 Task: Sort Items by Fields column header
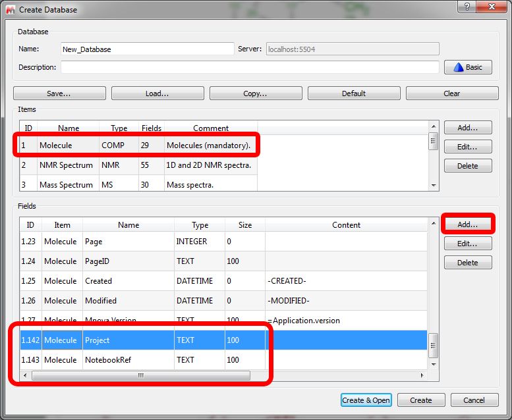tap(151, 128)
